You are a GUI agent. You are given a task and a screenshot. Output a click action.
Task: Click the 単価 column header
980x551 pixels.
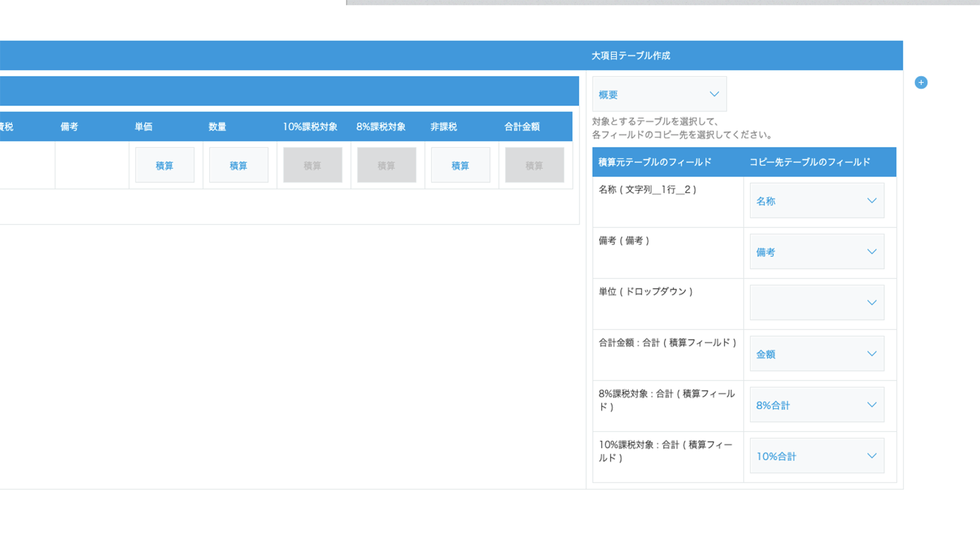(x=143, y=127)
